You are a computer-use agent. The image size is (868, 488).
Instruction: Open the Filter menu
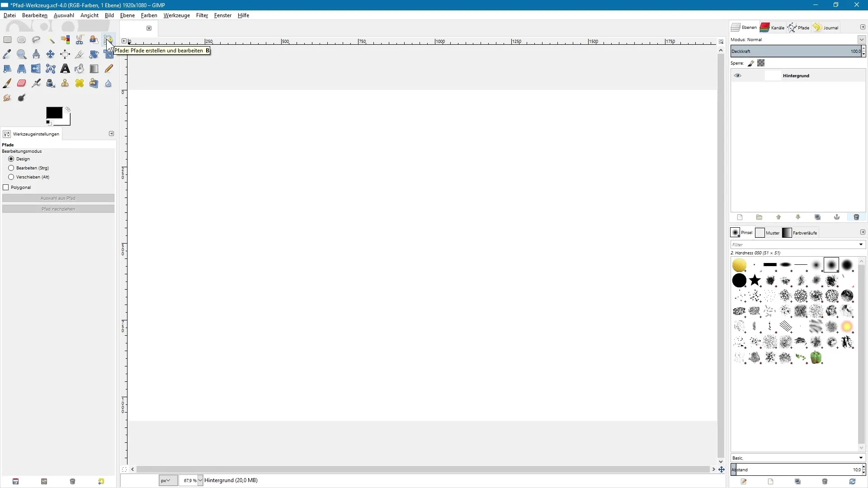[x=202, y=15]
